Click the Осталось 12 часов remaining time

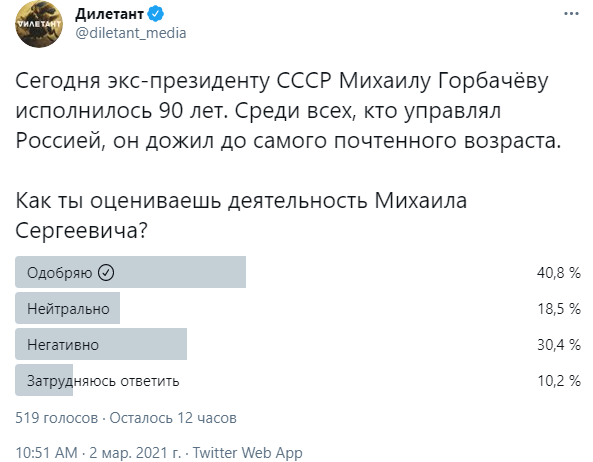tap(173, 418)
